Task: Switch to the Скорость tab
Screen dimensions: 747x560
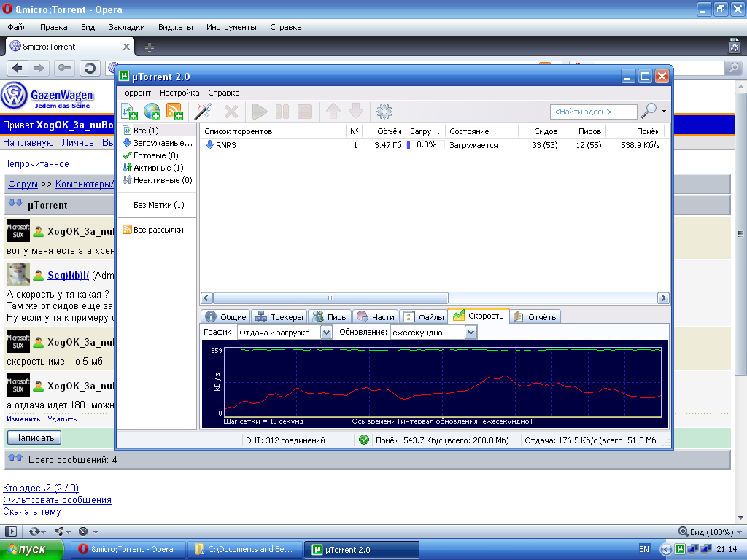Action: pyautogui.click(x=479, y=316)
